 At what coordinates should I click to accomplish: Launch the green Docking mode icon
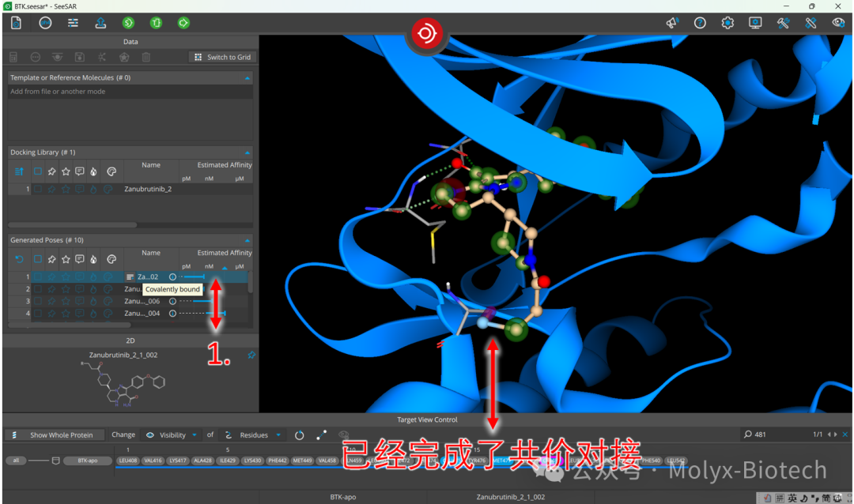point(183,23)
